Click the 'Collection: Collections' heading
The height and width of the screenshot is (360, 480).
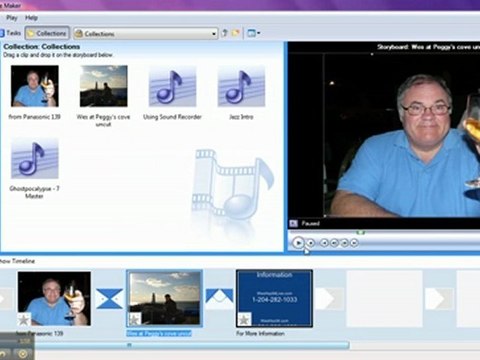click(42, 47)
